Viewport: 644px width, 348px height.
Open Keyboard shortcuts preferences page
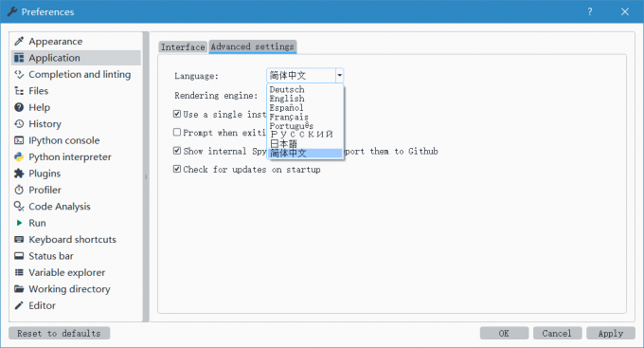pyautogui.click(x=76, y=239)
